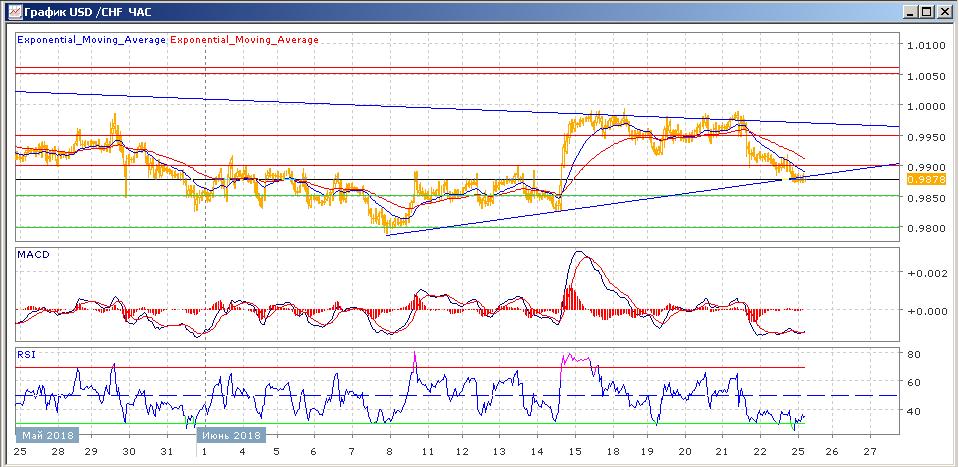The width and height of the screenshot is (959, 467).
Task: Click date 15 on time axis
Action: tap(574, 452)
